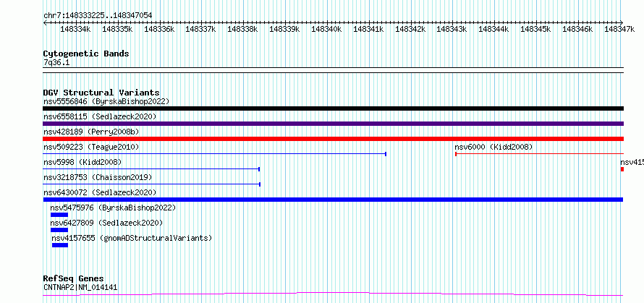Click the RefSeq Genes track title
The width and height of the screenshot is (644, 303).
[74, 278]
